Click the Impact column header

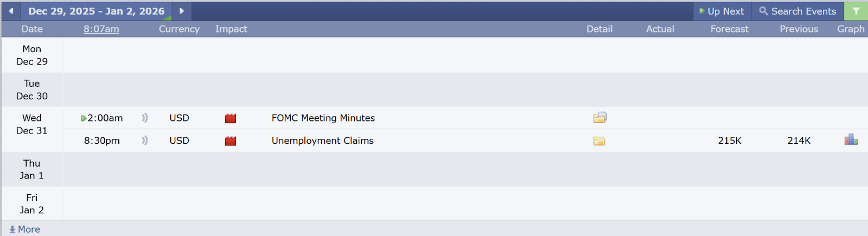tap(231, 29)
